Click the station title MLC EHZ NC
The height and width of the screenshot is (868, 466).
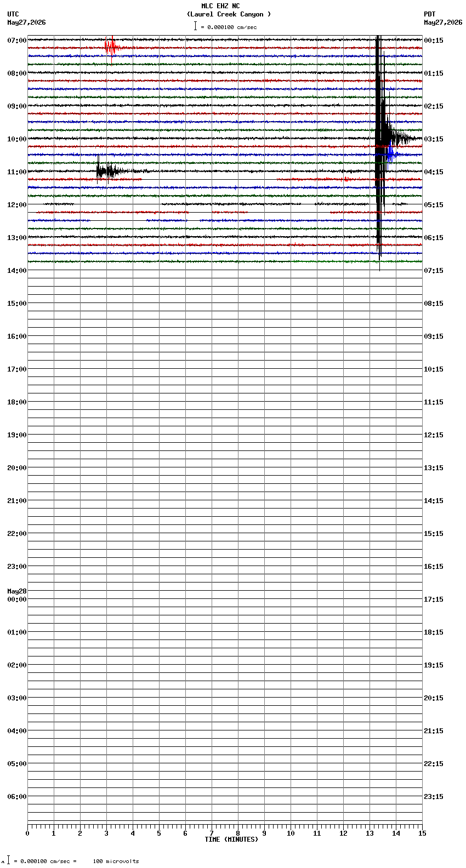pyautogui.click(x=220, y=6)
